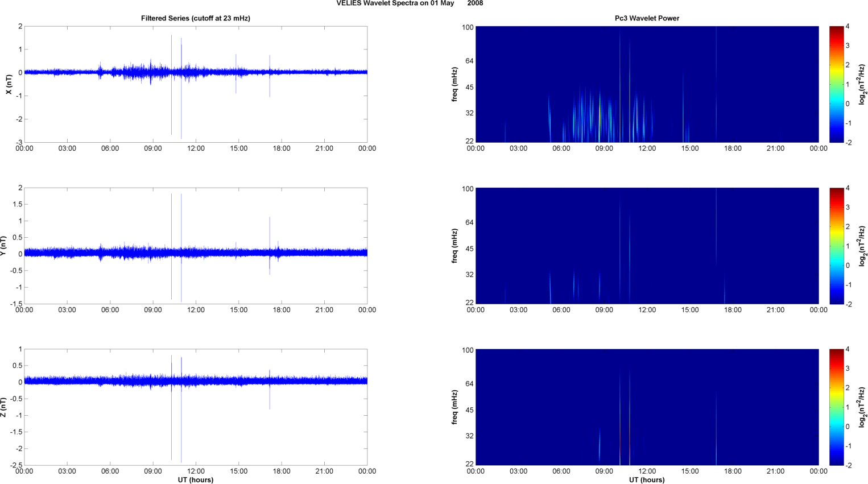Click the bottom spectrogram colorbar
868x484 pixels.
point(836,407)
